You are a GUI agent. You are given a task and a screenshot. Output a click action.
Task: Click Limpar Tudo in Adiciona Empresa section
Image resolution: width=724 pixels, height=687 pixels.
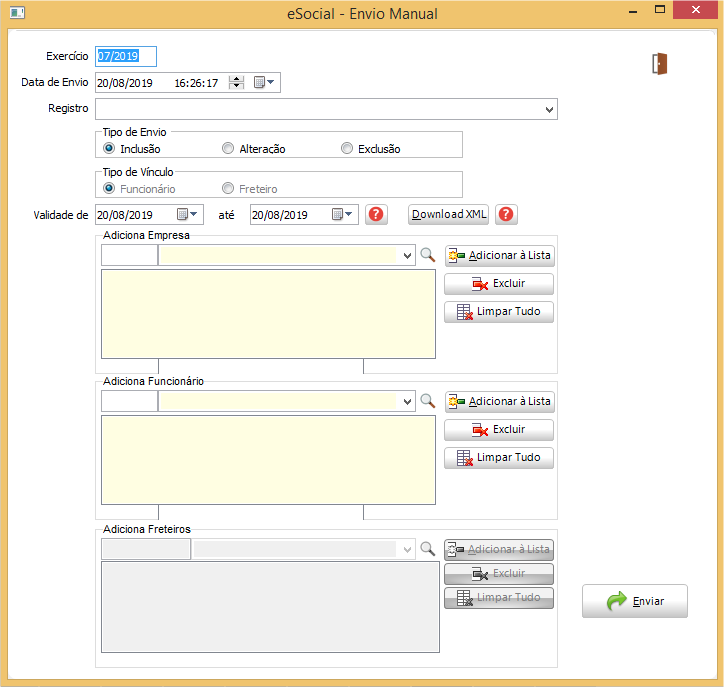[499, 312]
